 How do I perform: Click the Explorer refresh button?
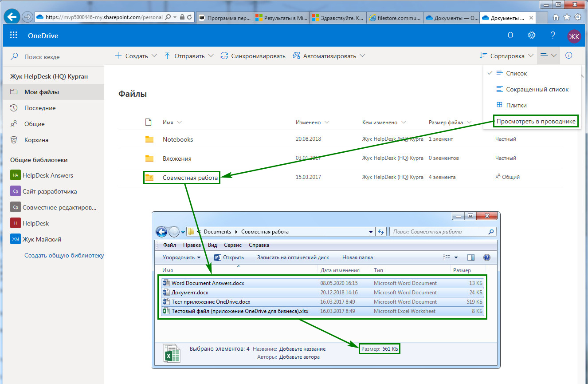[x=380, y=232]
